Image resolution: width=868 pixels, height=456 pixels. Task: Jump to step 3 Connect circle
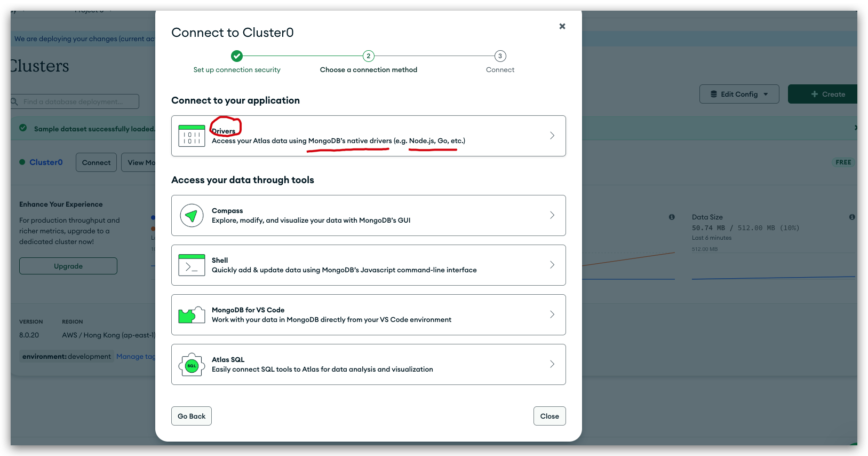(500, 56)
